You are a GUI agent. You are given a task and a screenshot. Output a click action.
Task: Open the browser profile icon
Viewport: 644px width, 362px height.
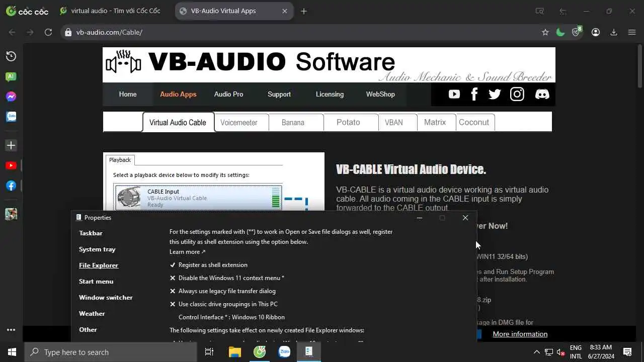click(x=596, y=32)
